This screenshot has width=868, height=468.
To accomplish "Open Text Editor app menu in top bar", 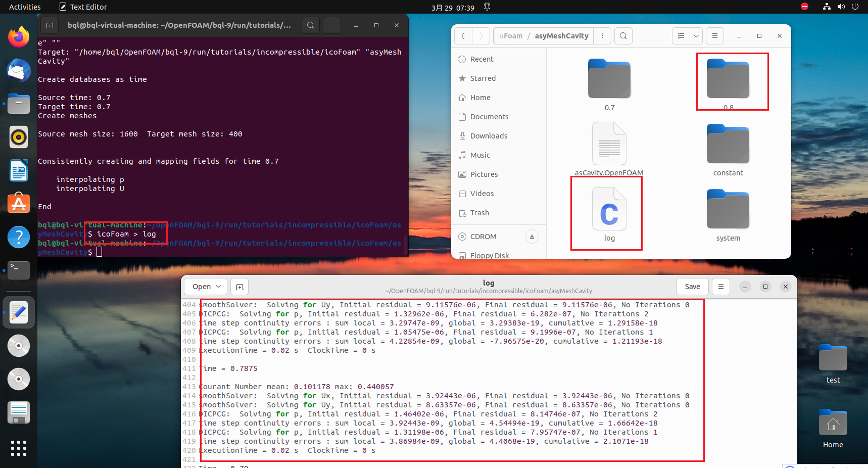I will [83, 7].
